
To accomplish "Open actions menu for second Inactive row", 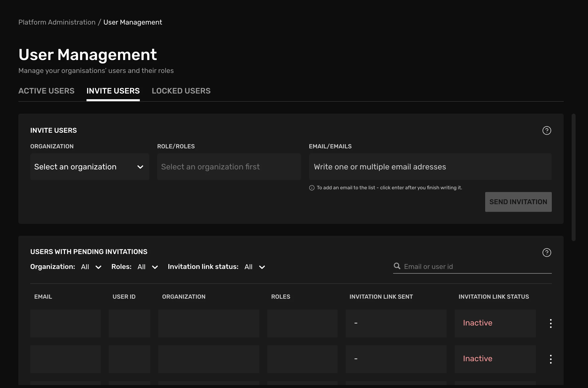I will tap(551, 359).
